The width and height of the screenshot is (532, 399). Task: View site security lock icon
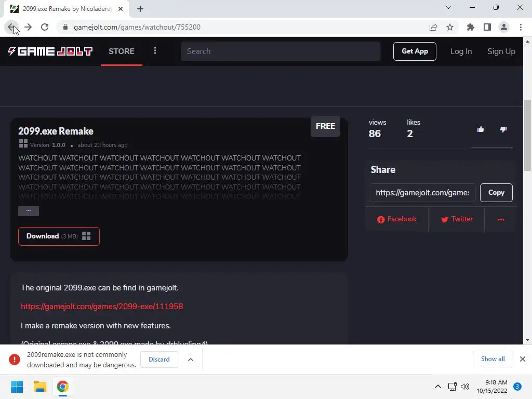65,27
